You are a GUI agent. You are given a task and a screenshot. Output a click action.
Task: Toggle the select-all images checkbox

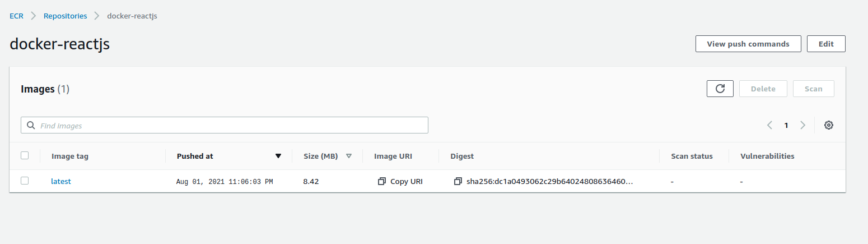point(25,155)
